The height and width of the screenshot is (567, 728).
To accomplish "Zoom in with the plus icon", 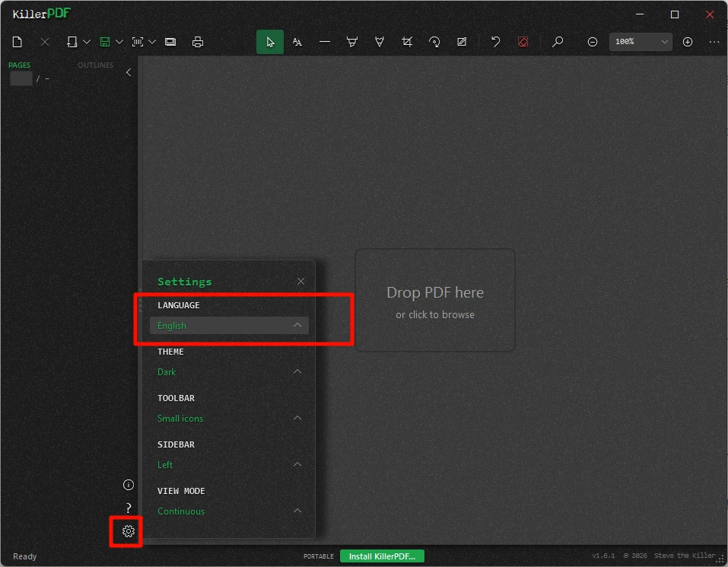I will tap(688, 42).
